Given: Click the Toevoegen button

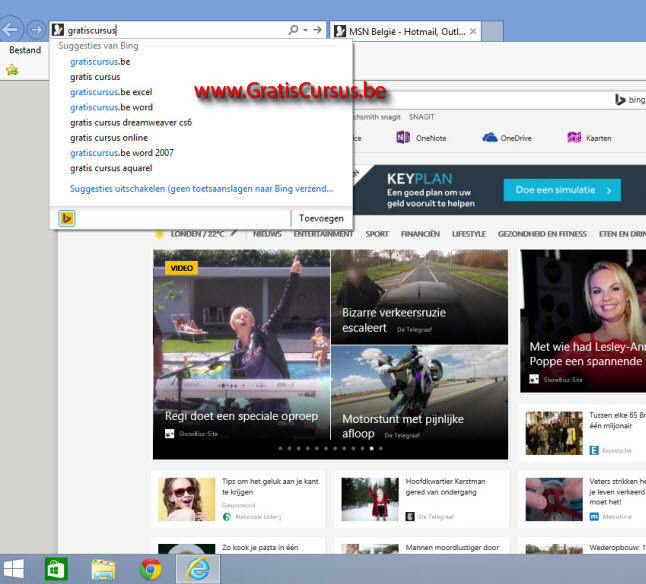Looking at the screenshot, I should (321, 218).
